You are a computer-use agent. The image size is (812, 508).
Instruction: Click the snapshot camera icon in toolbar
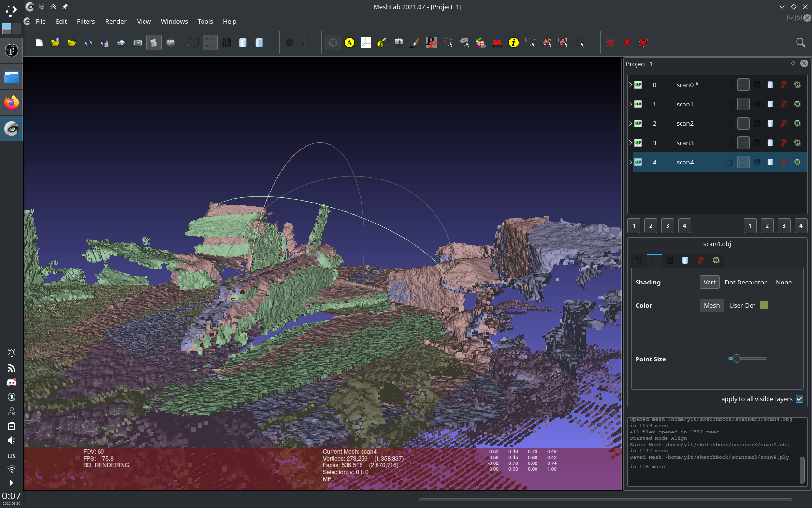pyautogui.click(x=138, y=43)
